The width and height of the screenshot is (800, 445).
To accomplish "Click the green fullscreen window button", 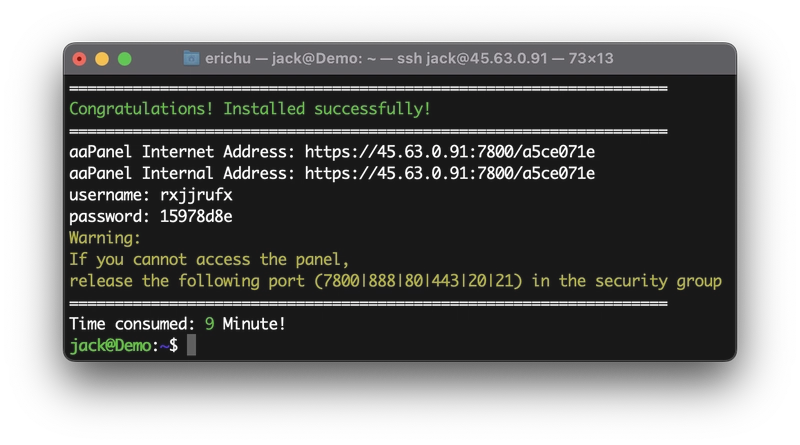I will [x=124, y=59].
